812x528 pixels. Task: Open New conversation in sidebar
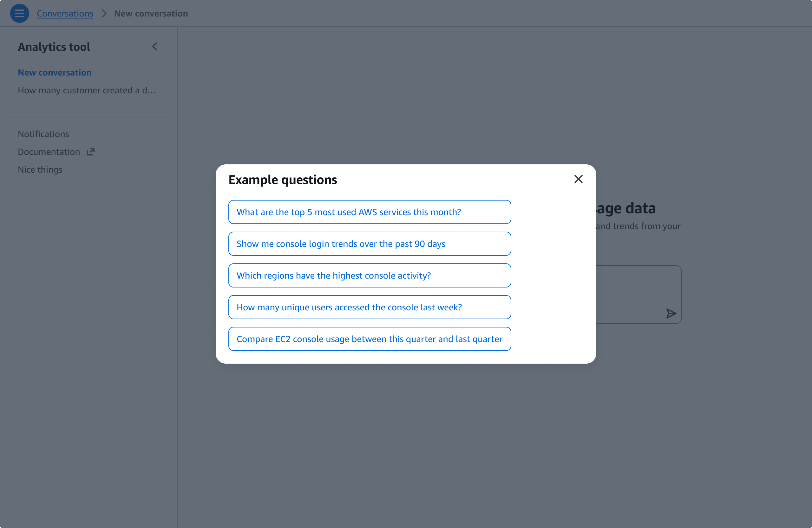pos(55,72)
